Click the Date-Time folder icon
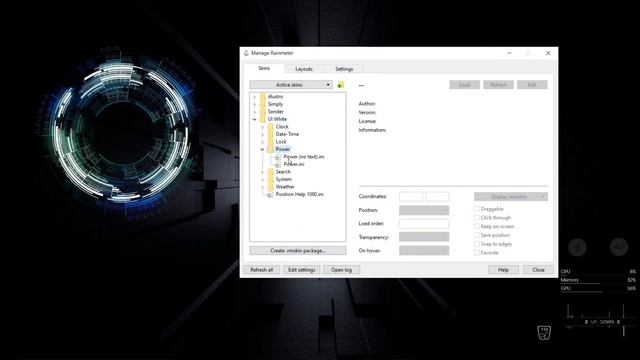The height and width of the screenshot is (360, 640). (x=271, y=134)
